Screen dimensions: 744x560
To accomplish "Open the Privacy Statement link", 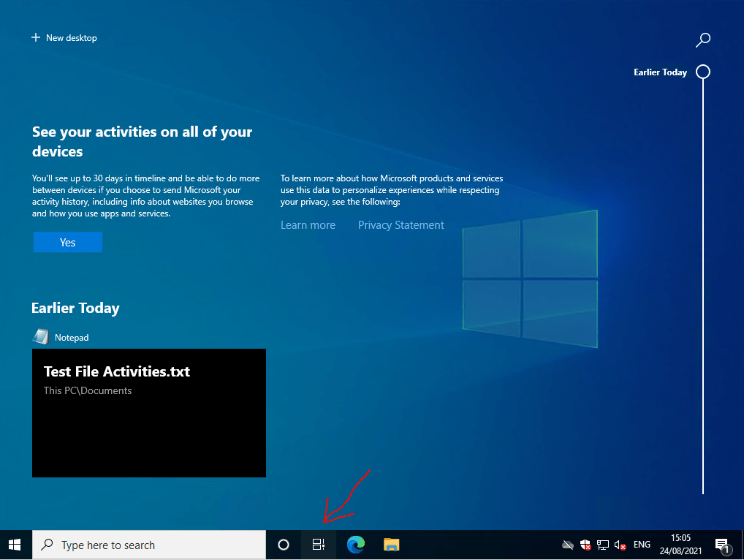I will pos(401,225).
